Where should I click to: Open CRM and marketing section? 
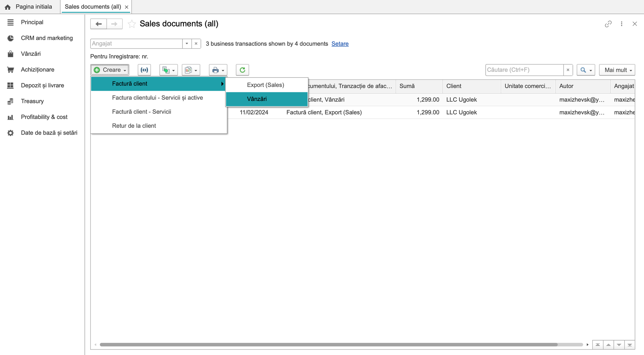click(47, 38)
